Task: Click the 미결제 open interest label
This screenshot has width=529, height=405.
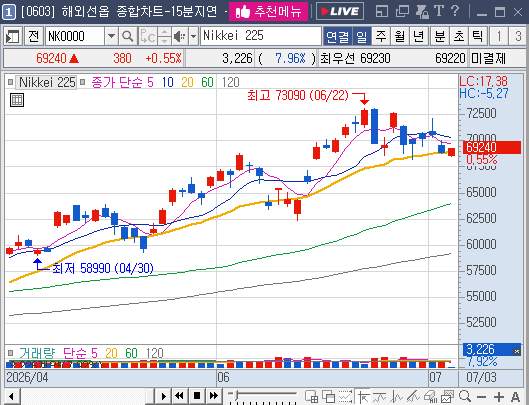Action: click(x=488, y=58)
